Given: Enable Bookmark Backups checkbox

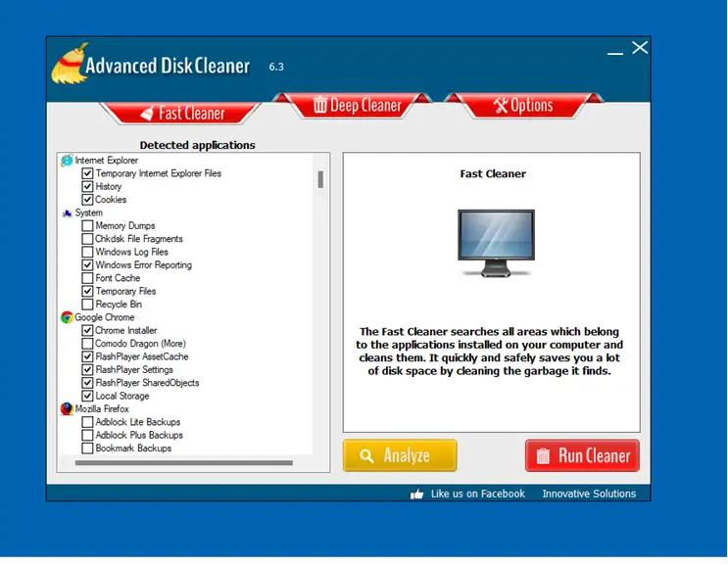Looking at the screenshot, I should pos(87,448).
